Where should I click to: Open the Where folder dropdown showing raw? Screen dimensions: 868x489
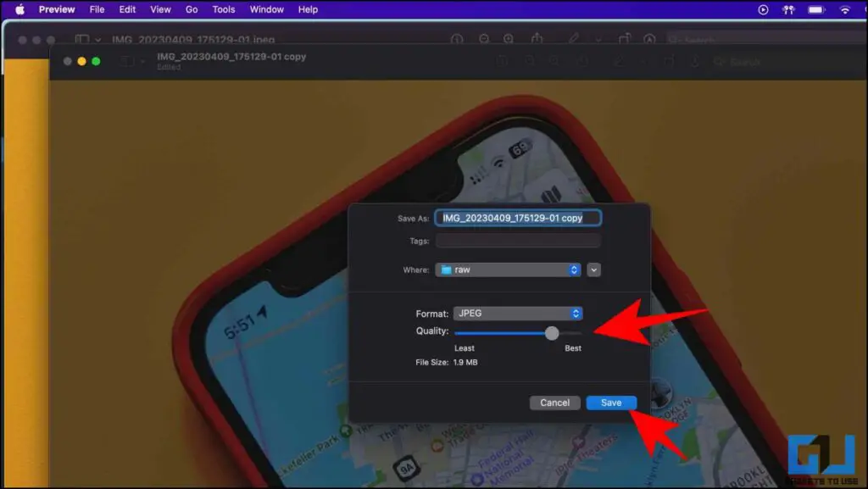tap(508, 270)
